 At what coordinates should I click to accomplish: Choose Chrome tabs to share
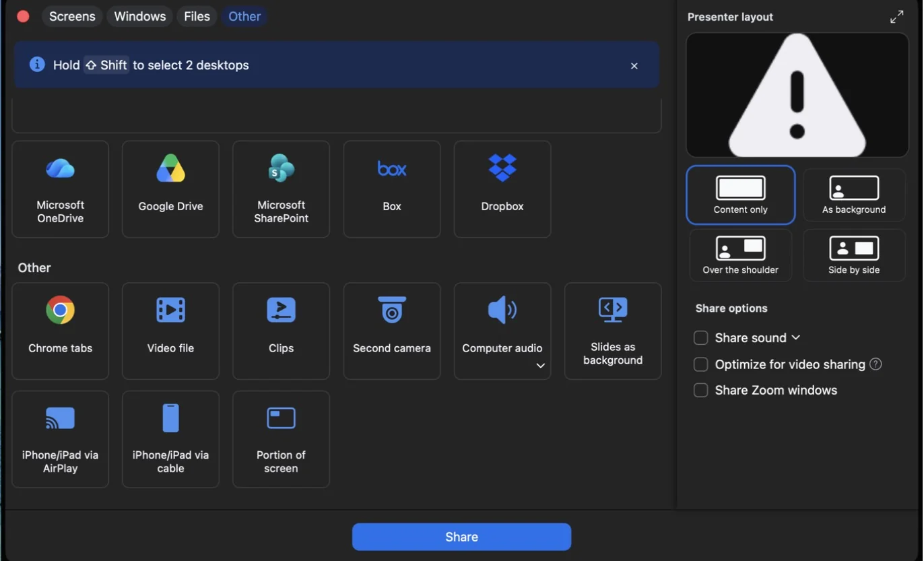(60, 331)
